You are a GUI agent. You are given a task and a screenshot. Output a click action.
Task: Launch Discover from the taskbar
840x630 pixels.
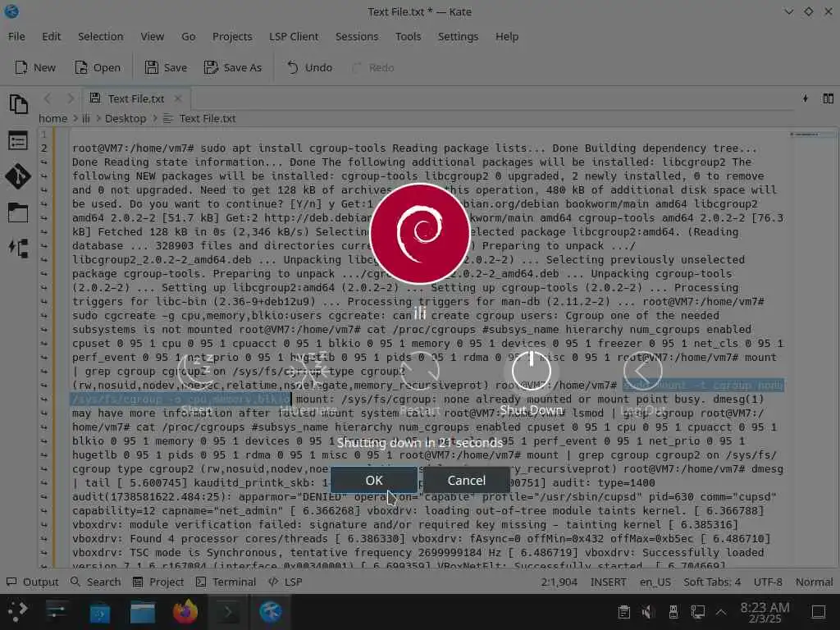click(x=99, y=611)
